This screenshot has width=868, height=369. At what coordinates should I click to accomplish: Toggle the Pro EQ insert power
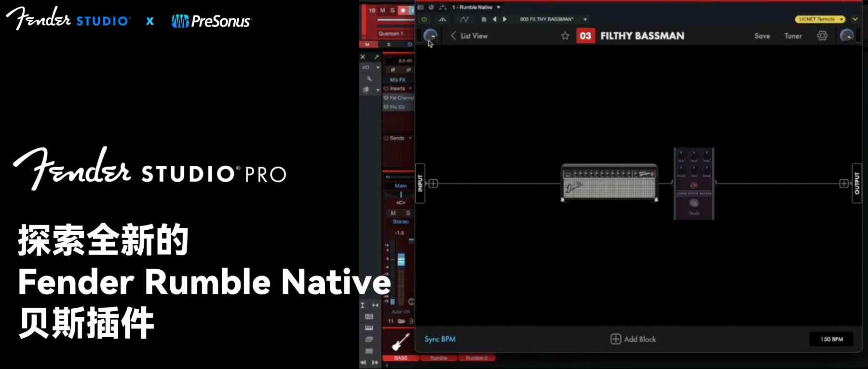click(386, 107)
